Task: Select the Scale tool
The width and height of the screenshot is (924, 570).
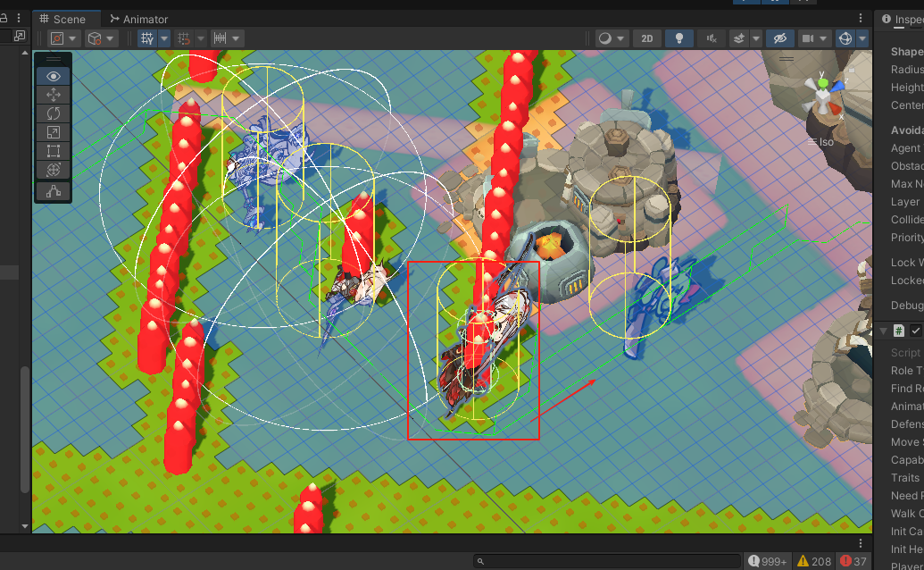Action: [x=53, y=132]
